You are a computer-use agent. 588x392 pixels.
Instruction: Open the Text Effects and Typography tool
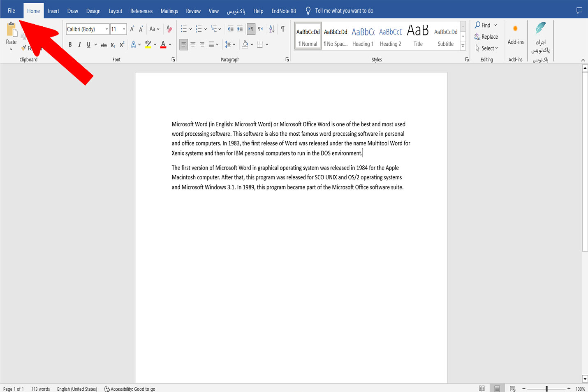(x=133, y=44)
